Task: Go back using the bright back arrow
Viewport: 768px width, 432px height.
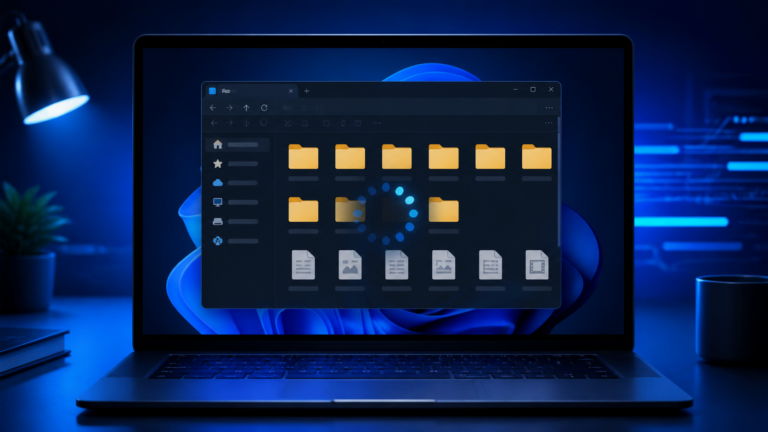Action: tap(213, 108)
